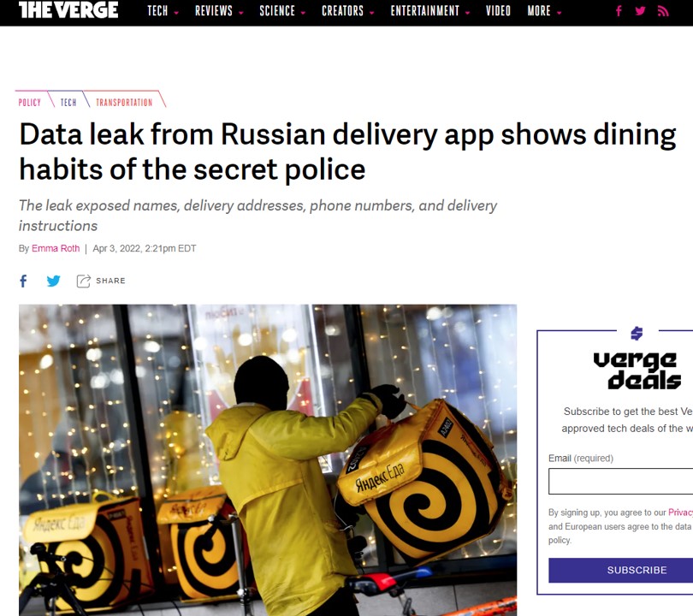Open the RSS feed icon in header
This screenshot has height=616, width=693.
pyautogui.click(x=663, y=11)
